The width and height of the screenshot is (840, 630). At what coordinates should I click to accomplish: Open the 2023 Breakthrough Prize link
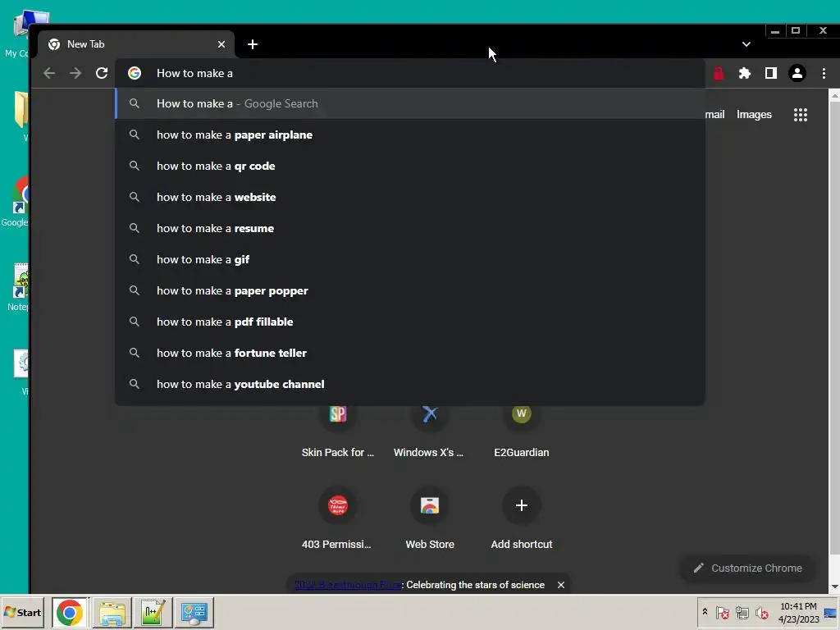pos(348,585)
